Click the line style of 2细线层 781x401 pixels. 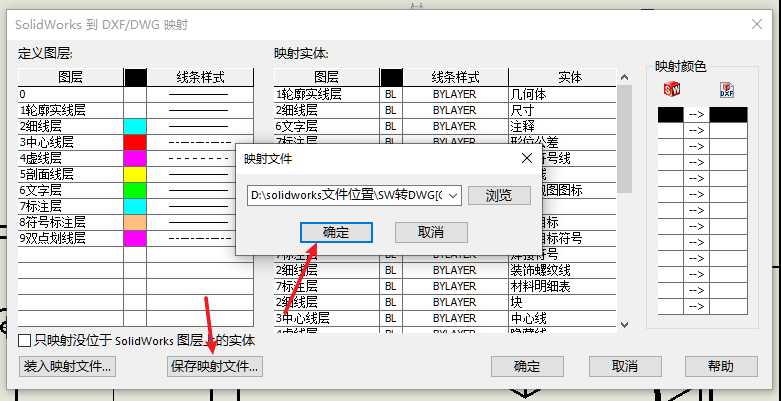tap(200, 127)
